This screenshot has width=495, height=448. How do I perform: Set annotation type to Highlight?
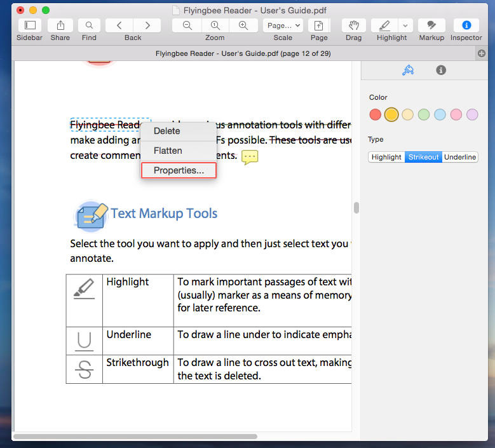coord(386,157)
